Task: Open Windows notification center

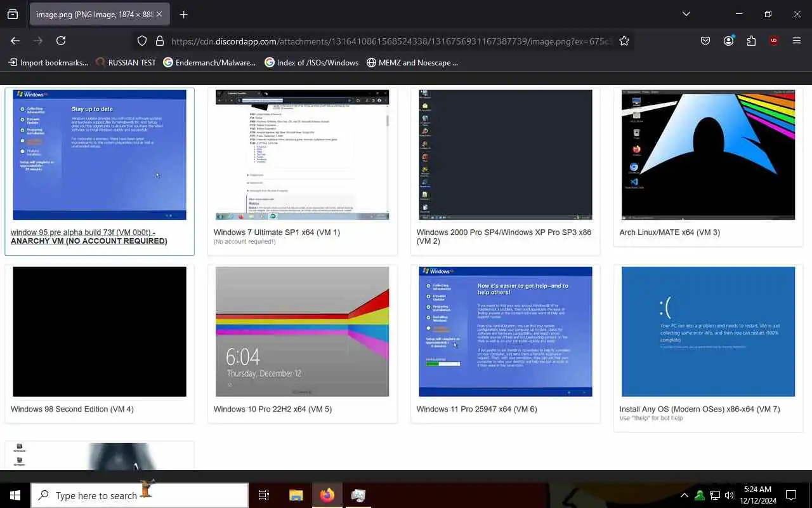Action: (791, 495)
